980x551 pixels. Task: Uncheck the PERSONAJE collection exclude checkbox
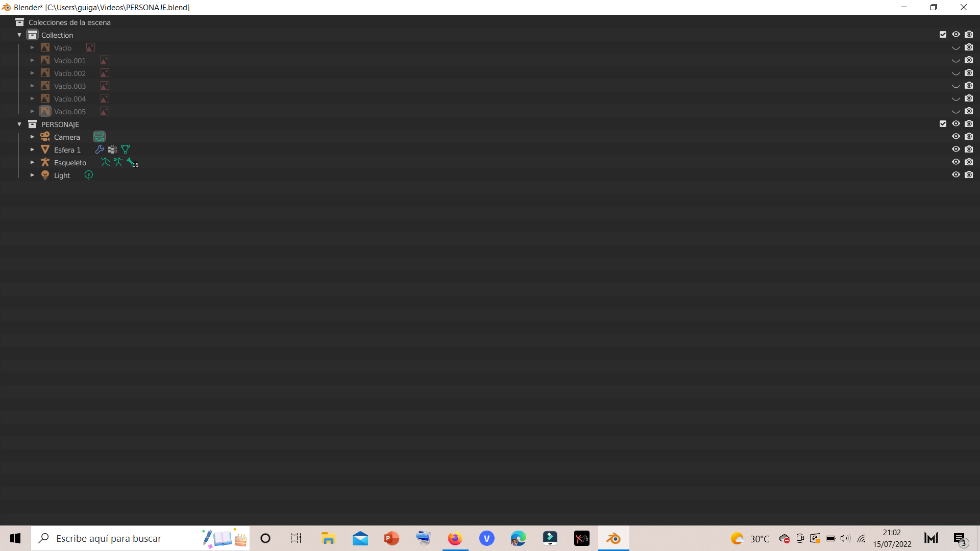coord(943,124)
